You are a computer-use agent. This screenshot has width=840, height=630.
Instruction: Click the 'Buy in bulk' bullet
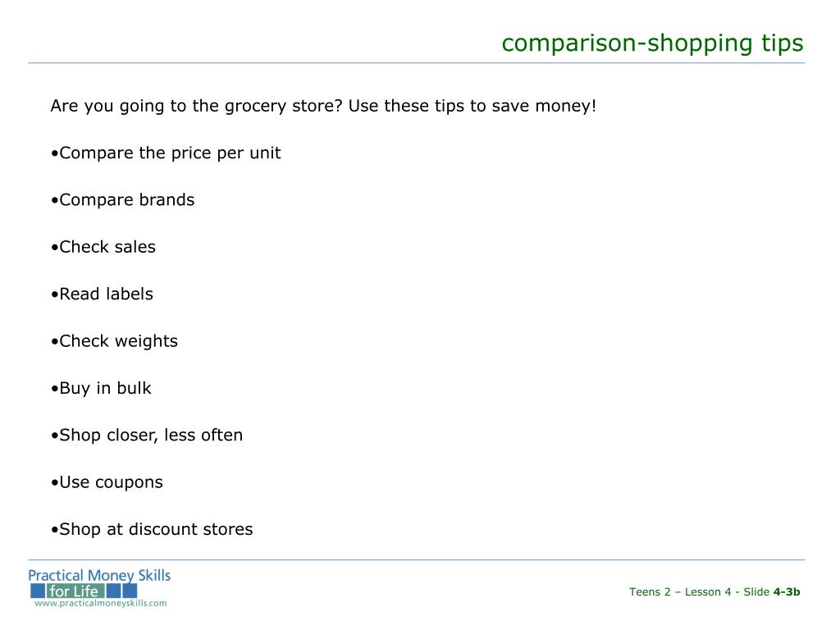click(101, 388)
